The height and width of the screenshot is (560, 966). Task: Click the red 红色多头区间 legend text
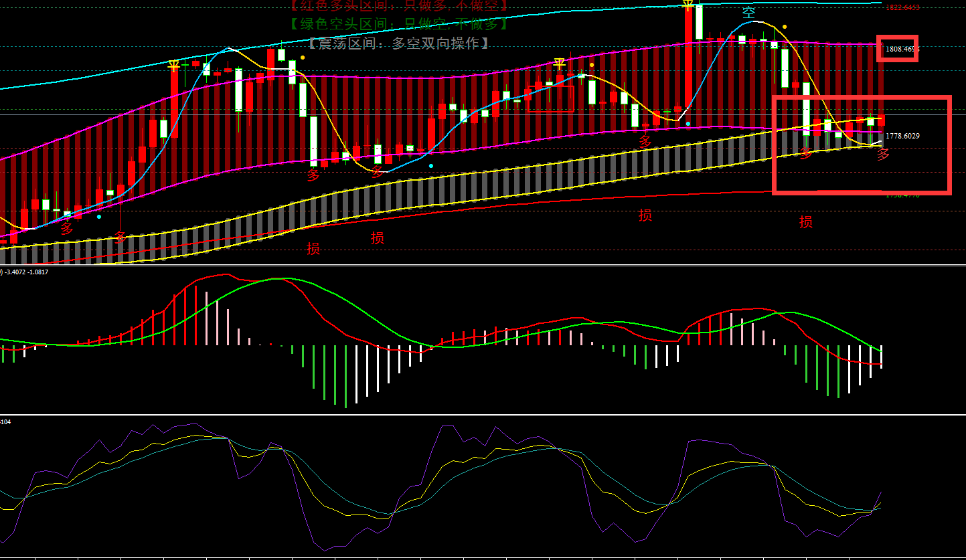click(399, 5)
